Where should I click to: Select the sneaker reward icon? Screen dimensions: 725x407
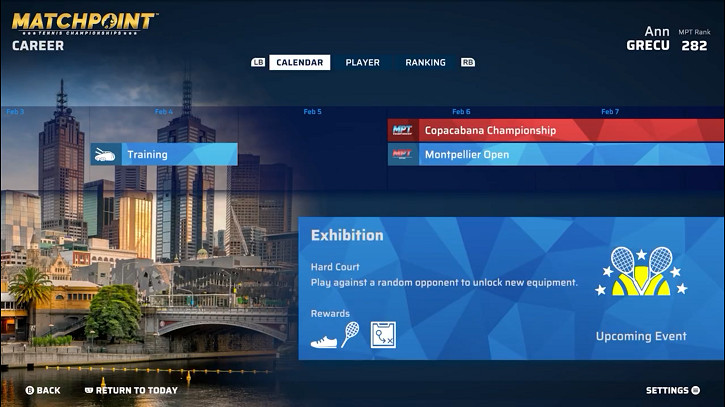point(324,338)
